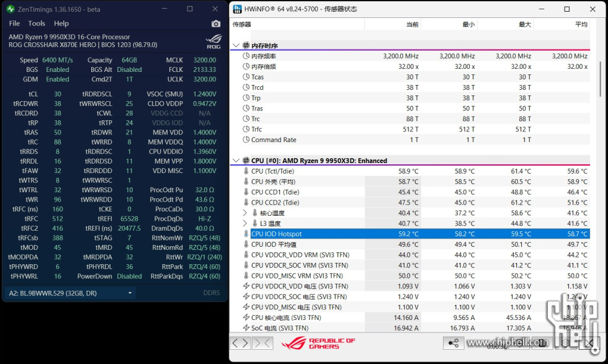Click lightning icon beside CPU VDDCR_VDD 电压
Viewport: 608px width, 364px height.
click(246, 286)
